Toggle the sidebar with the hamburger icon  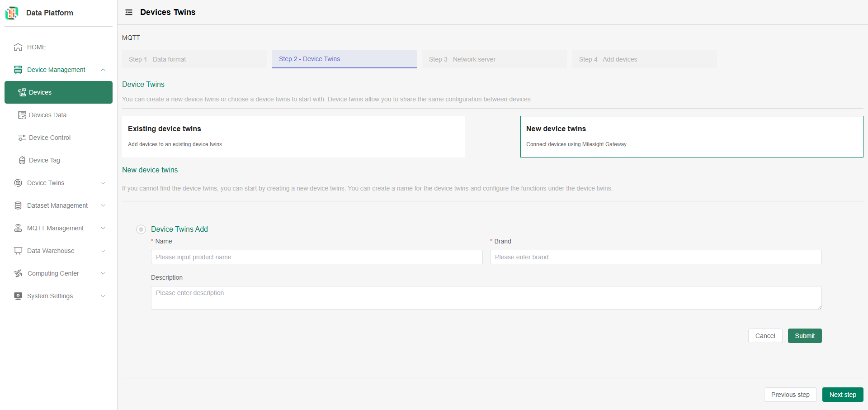(x=129, y=12)
